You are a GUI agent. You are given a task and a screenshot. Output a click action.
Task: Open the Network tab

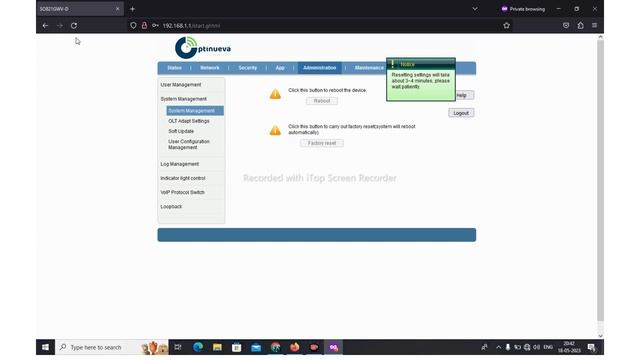210,68
